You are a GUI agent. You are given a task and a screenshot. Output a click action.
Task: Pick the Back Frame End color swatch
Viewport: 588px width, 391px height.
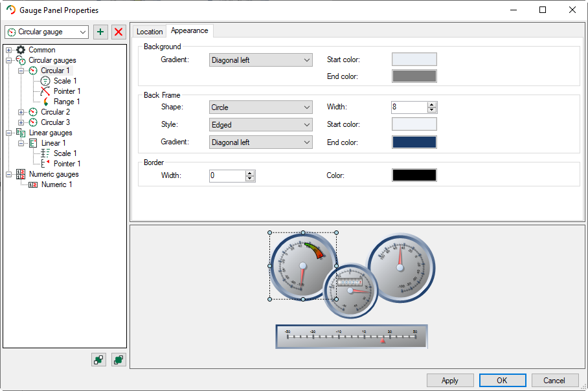pos(414,142)
